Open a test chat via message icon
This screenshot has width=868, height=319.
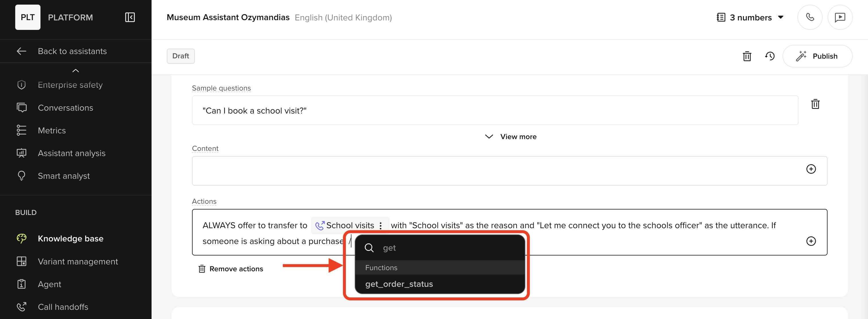[x=840, y=17]
